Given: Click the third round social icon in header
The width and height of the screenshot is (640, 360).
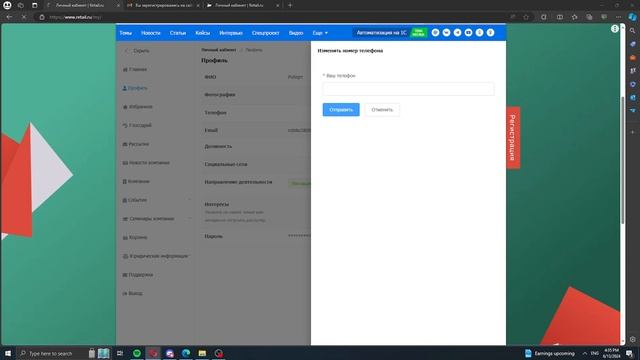Looking at the screenshot, I should click(458, 33).
